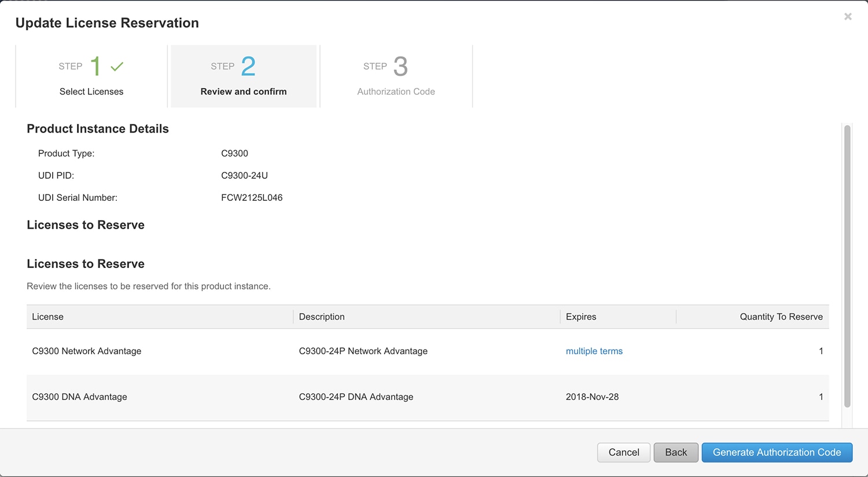Click the serial number FCW2125L046

[x=252, y=197]
